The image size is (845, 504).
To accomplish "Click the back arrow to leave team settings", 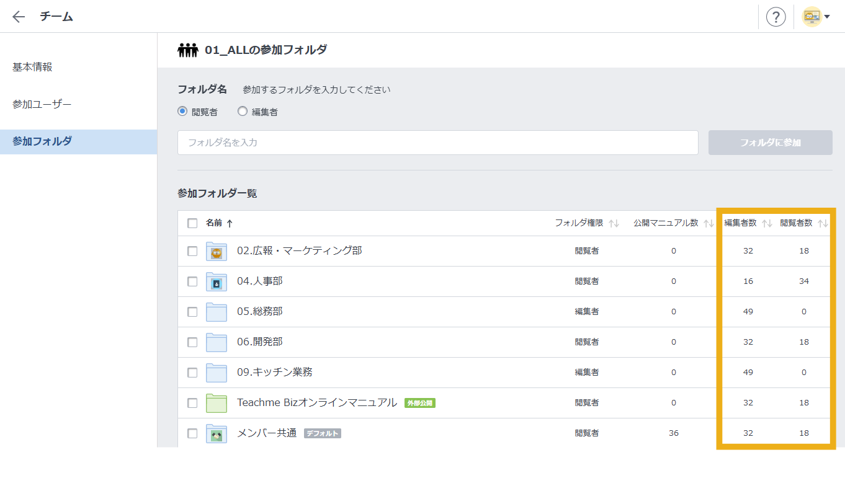I will [18, 17].
